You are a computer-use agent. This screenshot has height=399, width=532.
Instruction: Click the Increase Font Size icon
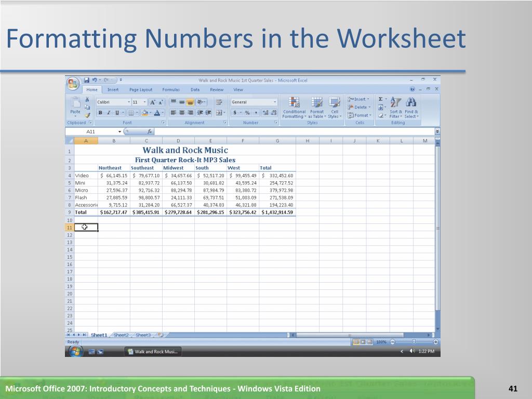[153, 102]
